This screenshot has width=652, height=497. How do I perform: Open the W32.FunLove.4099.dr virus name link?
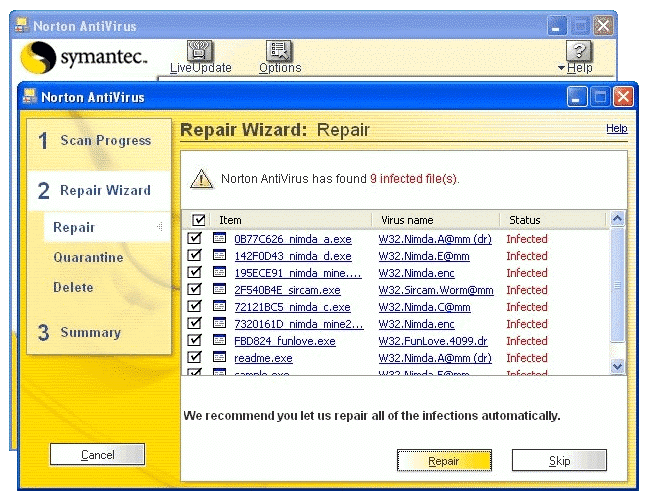[433, 341]
